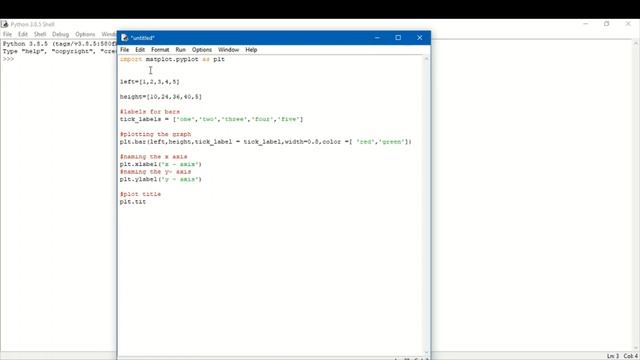Image resolution: width=640 pixels, height=360 pixels.
Task: Click the '#labels for bars' comment
Action: [x=150, y=111]
